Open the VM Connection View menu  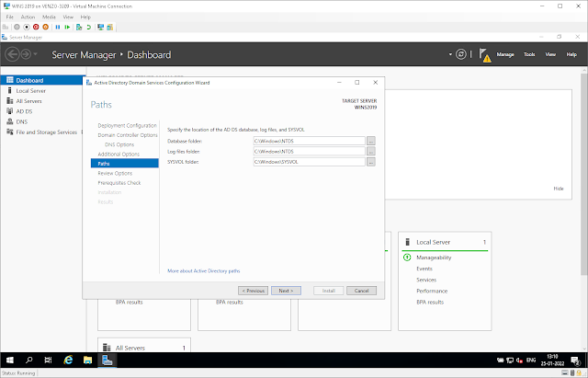coord(68,17)
